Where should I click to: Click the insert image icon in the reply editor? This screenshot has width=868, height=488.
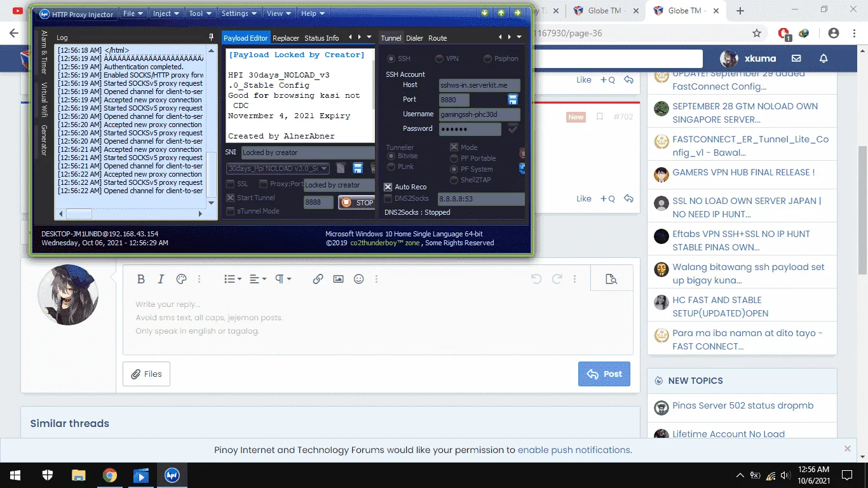tap(339, 279)
